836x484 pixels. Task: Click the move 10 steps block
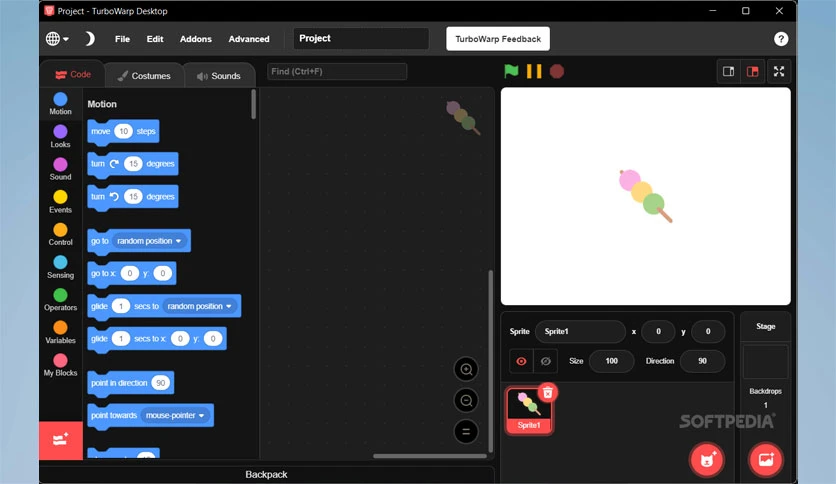tap(123, 132)
